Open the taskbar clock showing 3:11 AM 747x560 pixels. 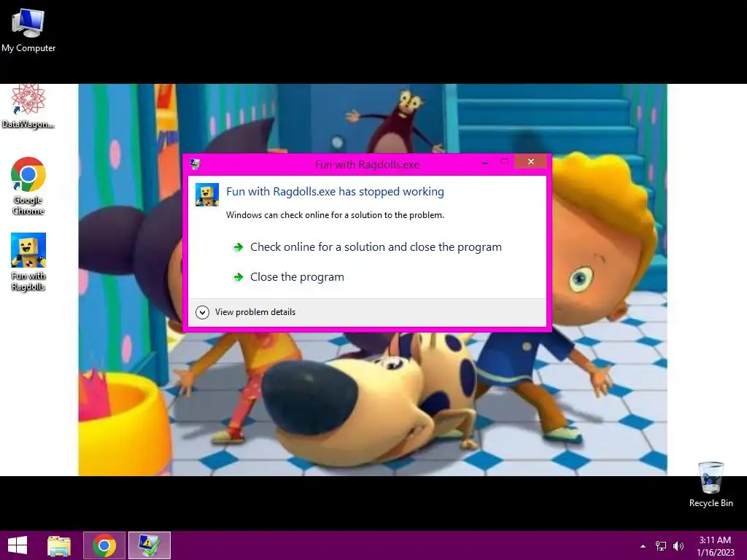(x=715, y=546)
